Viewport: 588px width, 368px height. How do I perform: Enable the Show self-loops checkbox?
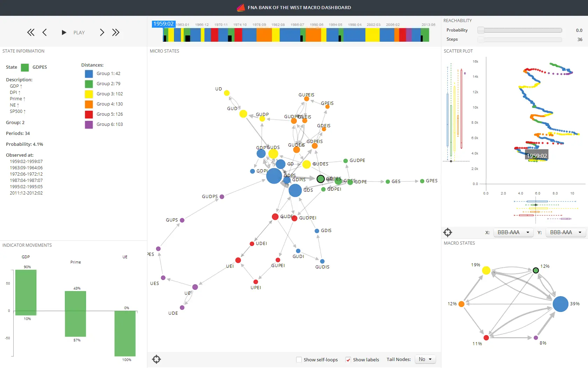[x=299, y=360]
